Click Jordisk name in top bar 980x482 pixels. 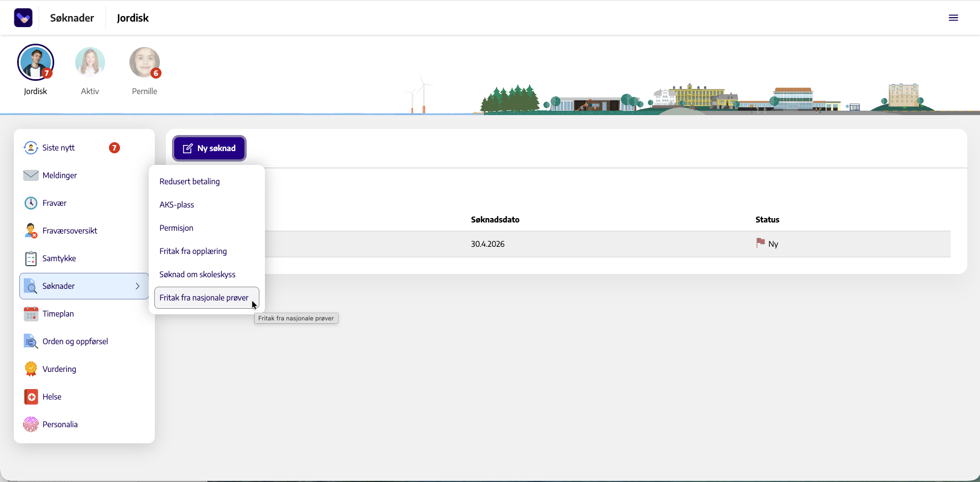(133, 18)
